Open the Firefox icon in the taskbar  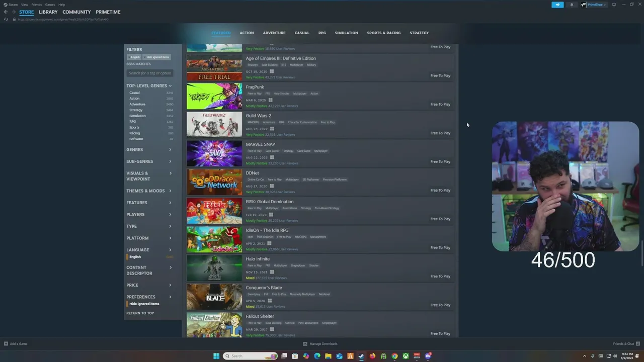pos(372,356)
